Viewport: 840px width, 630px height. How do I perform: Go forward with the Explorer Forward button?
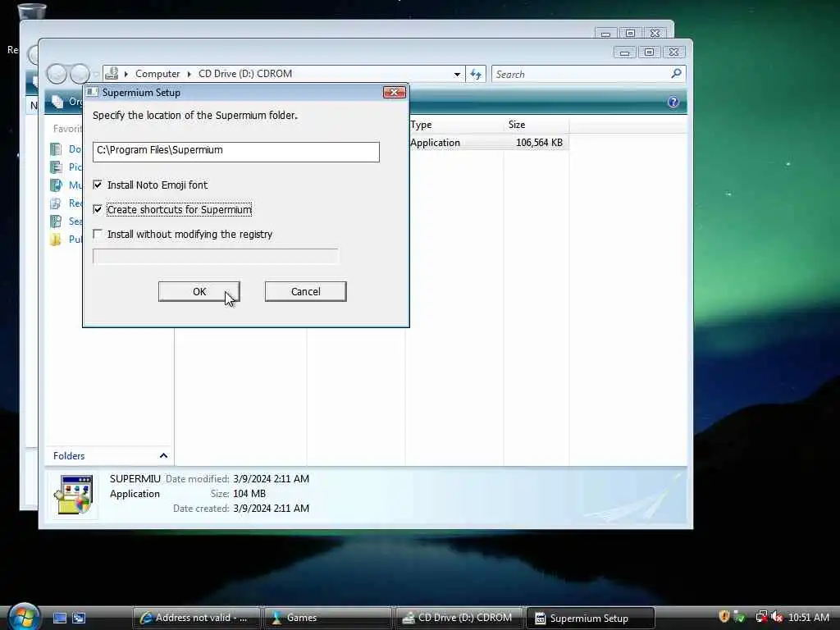tap(80, 74)
